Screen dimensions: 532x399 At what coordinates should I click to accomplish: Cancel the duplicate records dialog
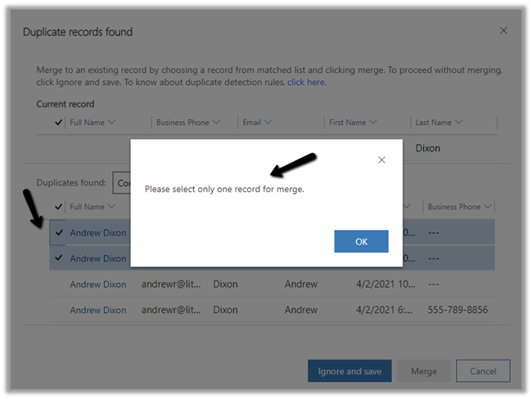click(x=483, y=371)
